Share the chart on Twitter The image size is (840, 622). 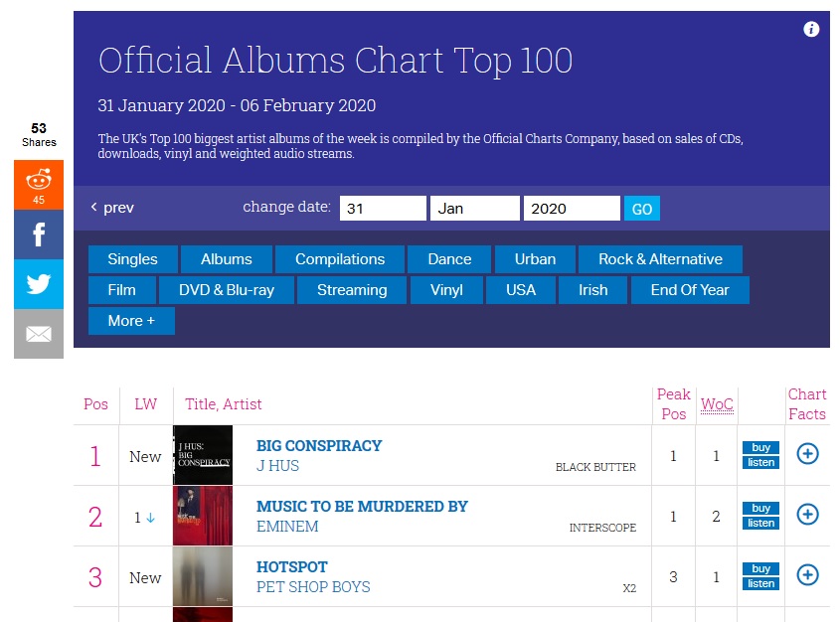coord(39,284)
